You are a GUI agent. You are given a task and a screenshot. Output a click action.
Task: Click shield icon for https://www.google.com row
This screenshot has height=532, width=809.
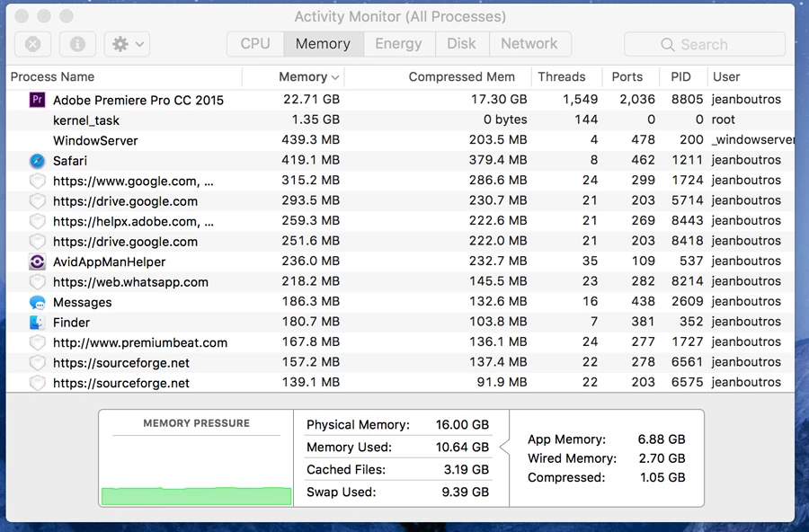(37, 182)
